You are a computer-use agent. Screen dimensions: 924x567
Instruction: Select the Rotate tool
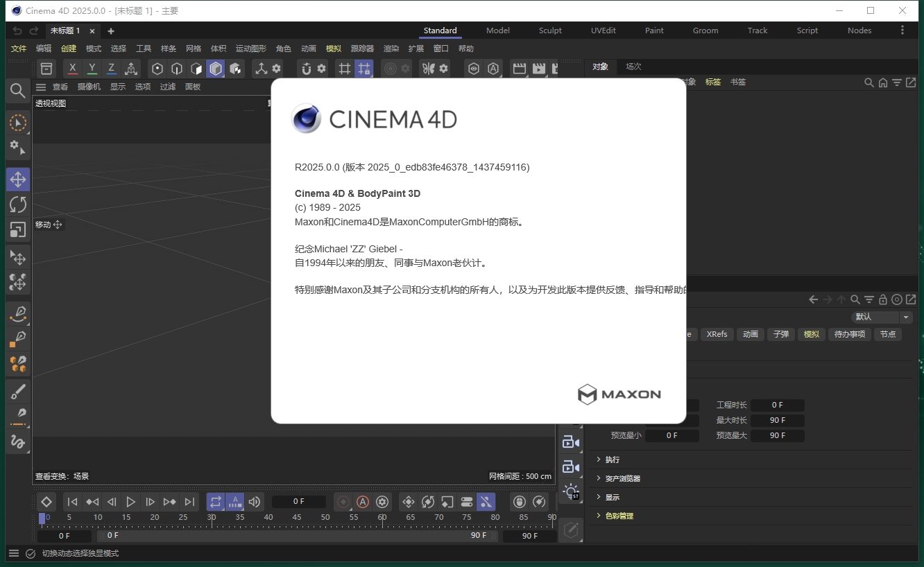pos(18,204)
